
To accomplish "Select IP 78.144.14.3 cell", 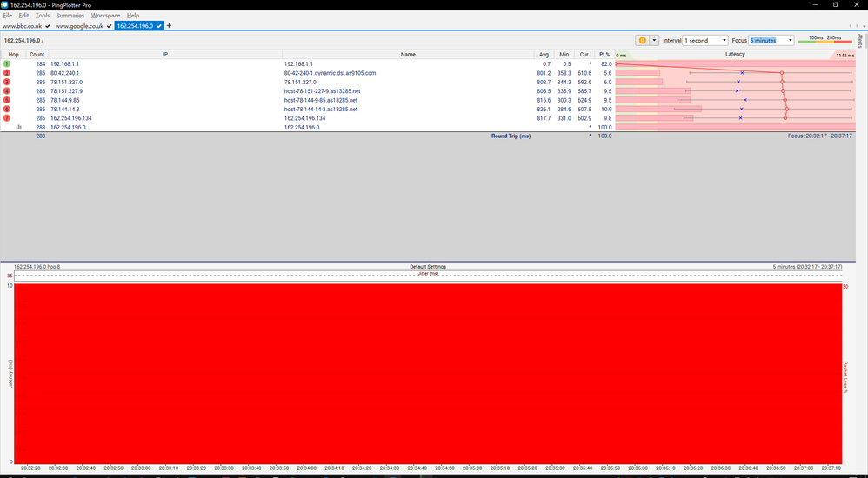I will click(x=64, y=109).
